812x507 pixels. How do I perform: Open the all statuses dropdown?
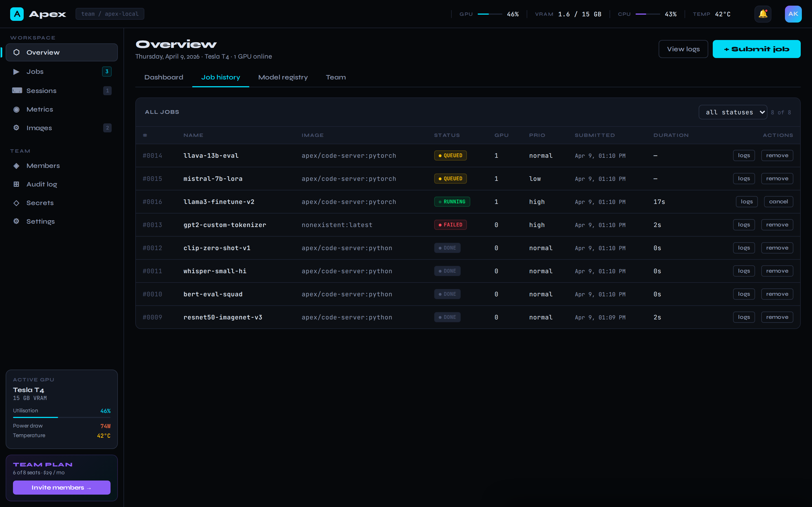(732, 112)
